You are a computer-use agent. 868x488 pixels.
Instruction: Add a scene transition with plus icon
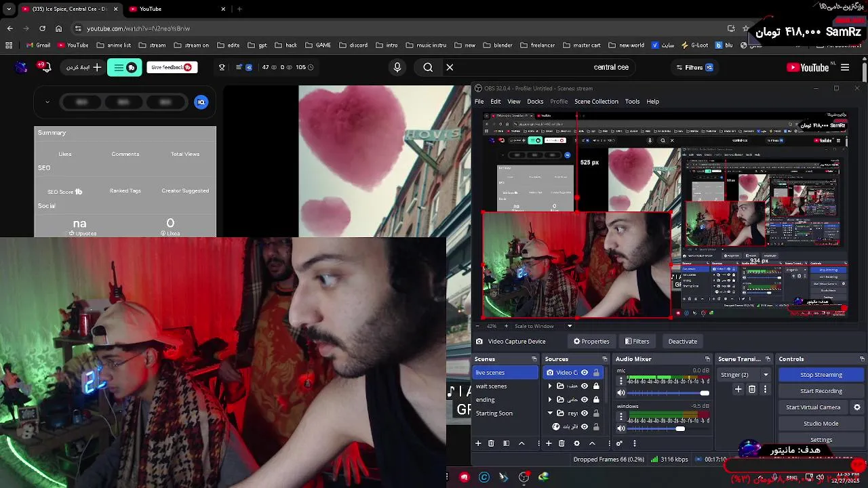[738, 389]
